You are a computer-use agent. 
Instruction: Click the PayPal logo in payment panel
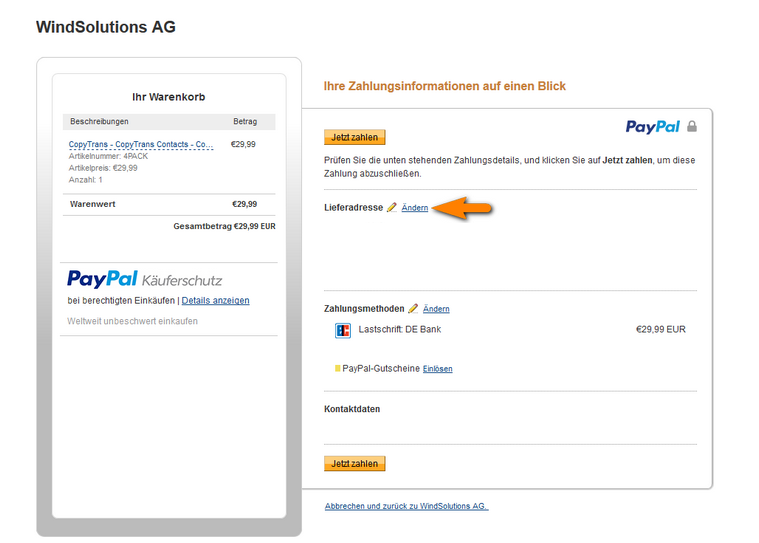(653, 126)
